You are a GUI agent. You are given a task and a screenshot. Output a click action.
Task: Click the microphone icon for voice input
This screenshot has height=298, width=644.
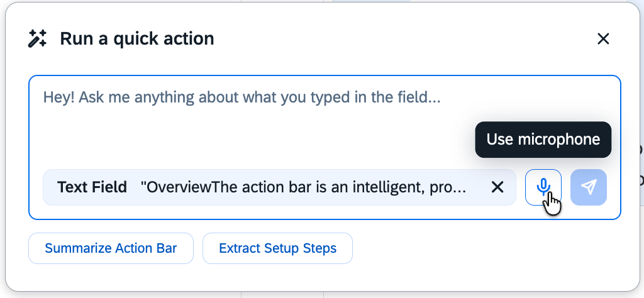[543, 187]
